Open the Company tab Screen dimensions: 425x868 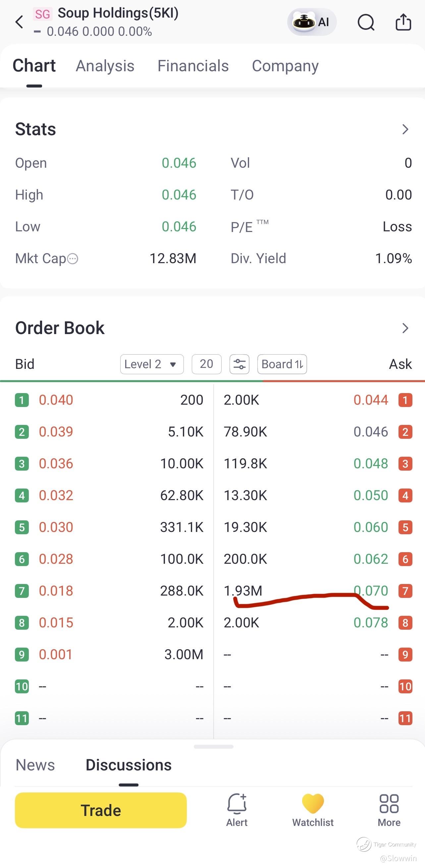285,66
